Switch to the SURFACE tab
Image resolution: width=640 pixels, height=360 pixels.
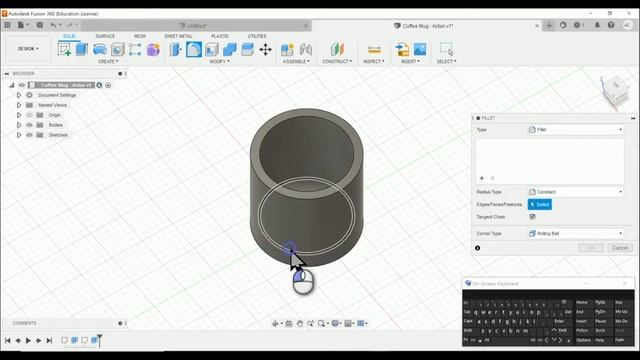105,36
